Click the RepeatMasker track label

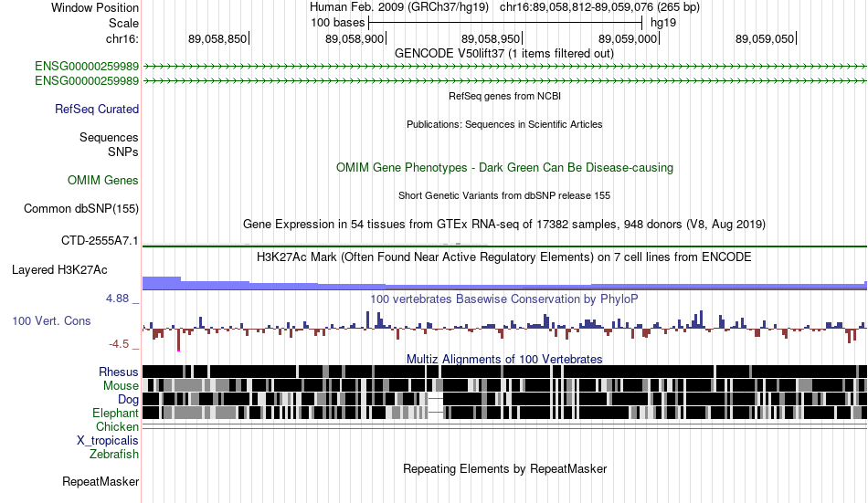pyautogui.click(x=101, y=481)
